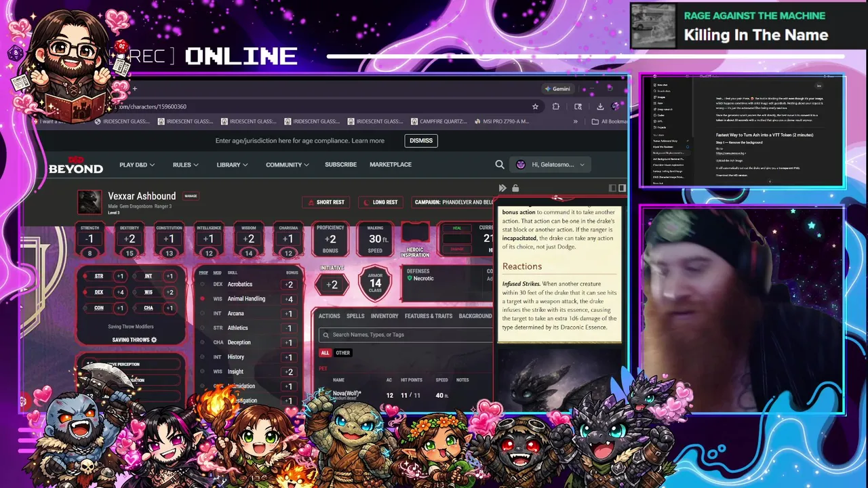Click the Gemini button in browser

tap(557, 89)
